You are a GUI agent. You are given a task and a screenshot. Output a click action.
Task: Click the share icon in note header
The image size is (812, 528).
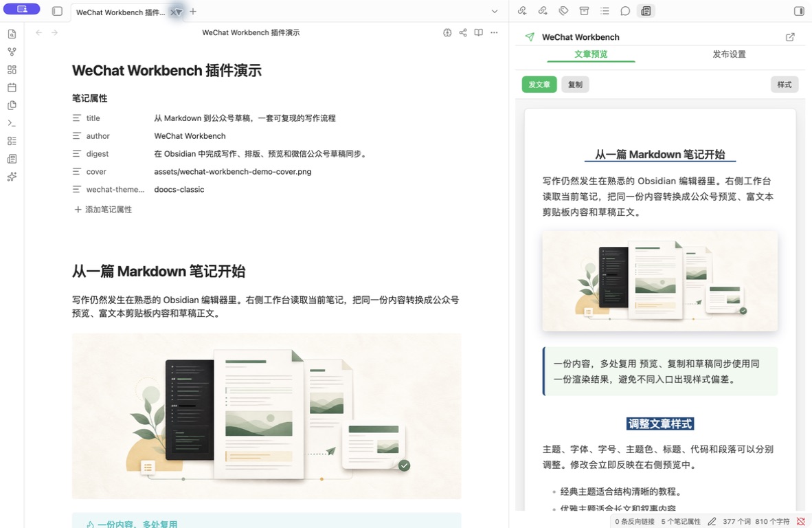(x=463, y=32)
